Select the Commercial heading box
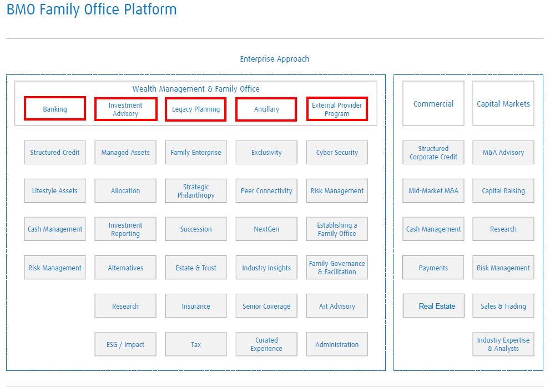Image resolution: width=550 pixels, height=392 pixels. point(433,104)
